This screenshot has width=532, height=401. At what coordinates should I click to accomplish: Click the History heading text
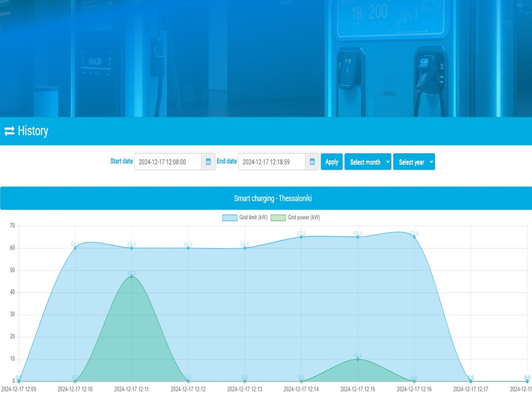coord(33,131)
